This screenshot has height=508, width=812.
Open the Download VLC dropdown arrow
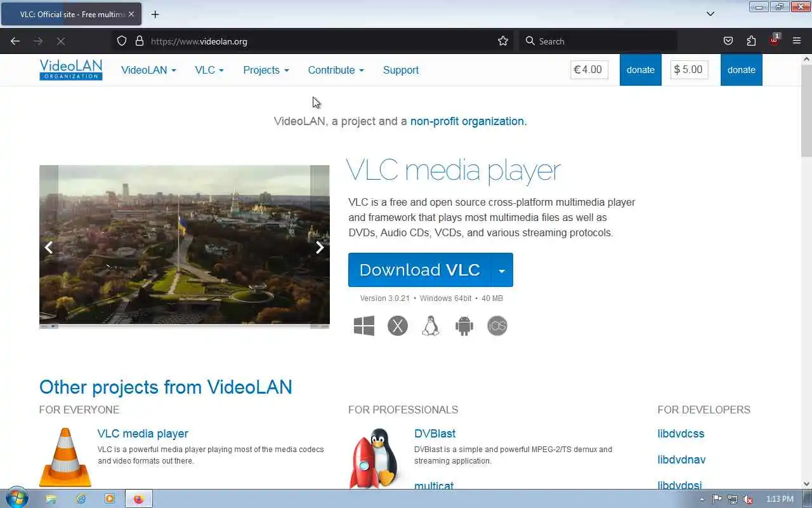click(502, 270)
